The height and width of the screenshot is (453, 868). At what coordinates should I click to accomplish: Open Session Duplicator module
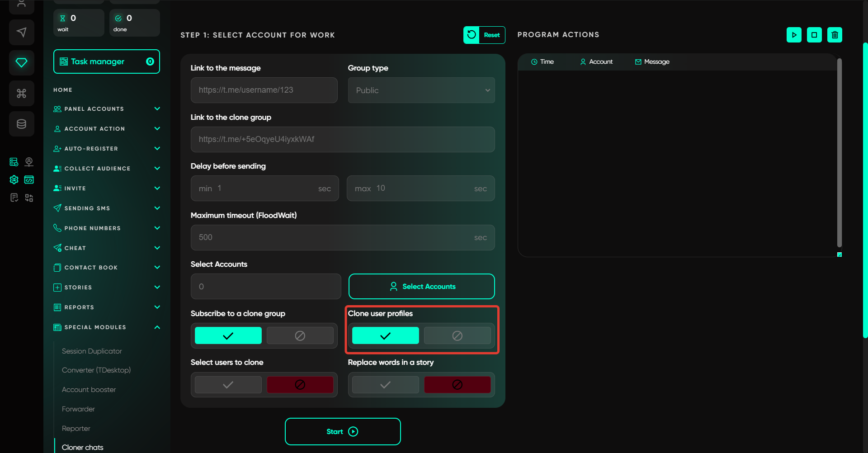[x=92, y=351]
